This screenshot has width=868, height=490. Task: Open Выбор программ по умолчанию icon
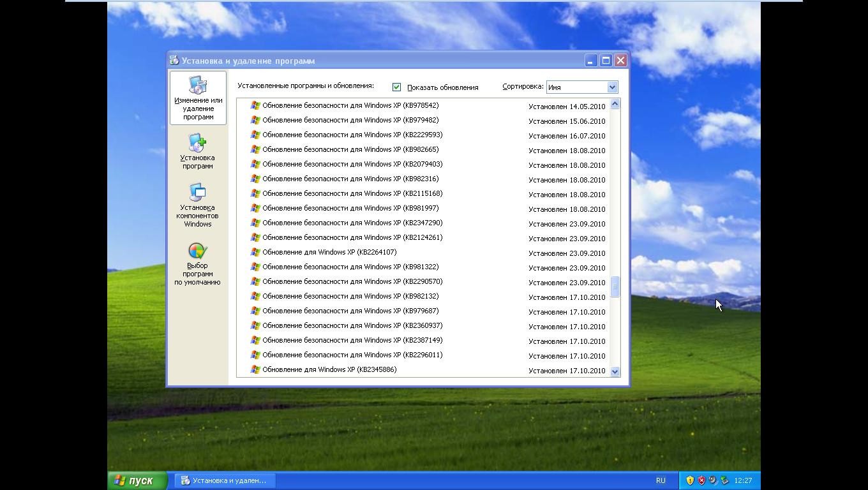click(197, 264)
